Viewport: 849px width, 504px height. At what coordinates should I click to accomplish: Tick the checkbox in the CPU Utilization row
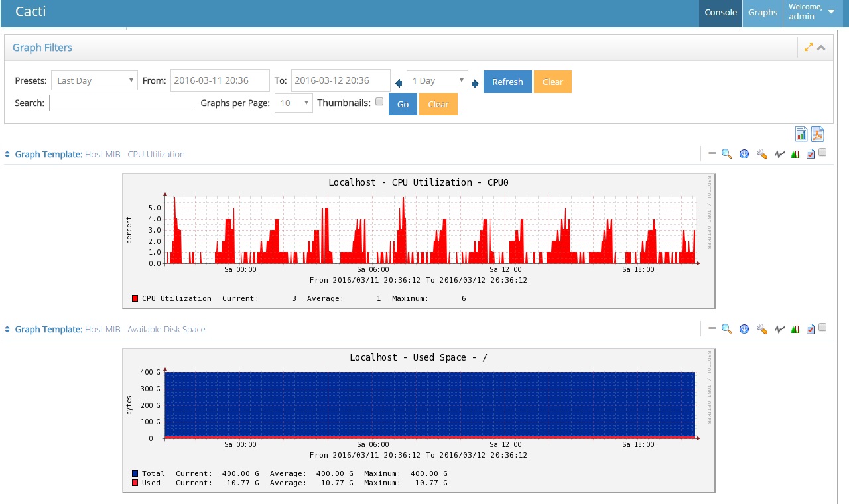tap(822, 152)
